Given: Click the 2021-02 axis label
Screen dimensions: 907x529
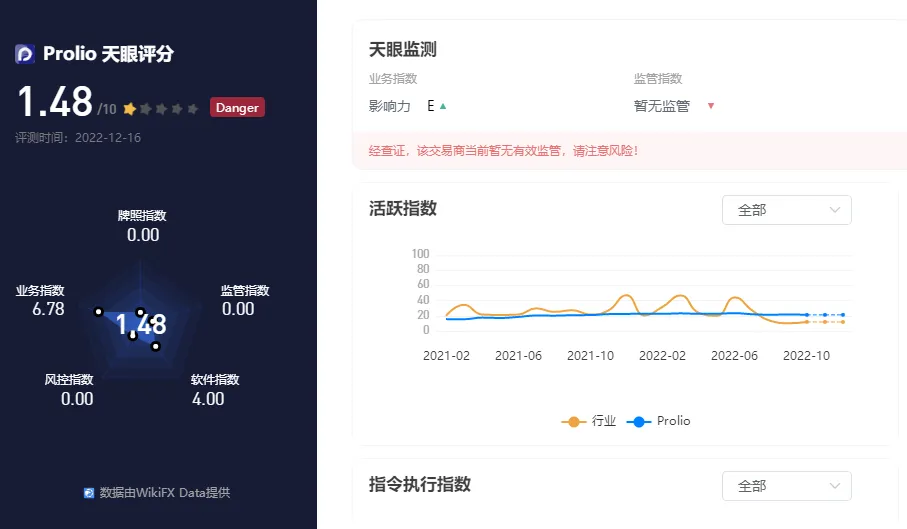Looking at the screenshot, I should pos(446,356).
